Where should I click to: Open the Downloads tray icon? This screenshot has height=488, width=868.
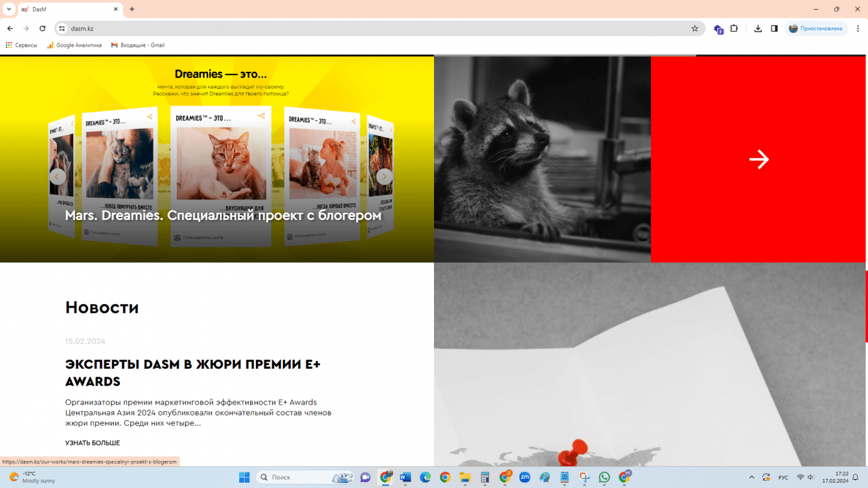758,28
